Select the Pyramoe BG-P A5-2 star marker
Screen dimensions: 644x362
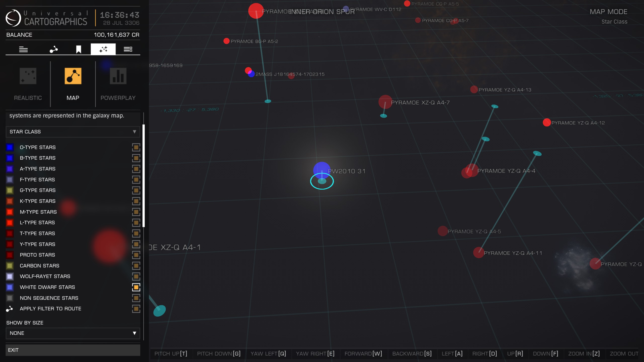226,41
